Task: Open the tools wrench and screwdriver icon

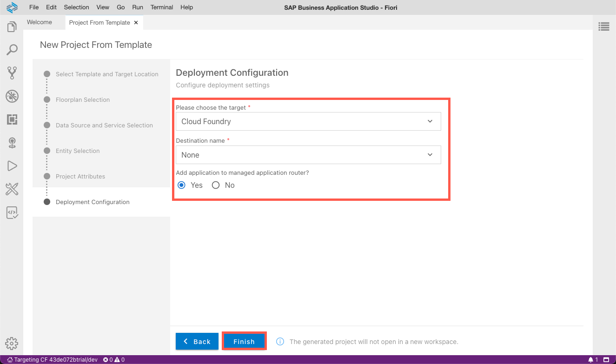Action: pos(12,189)
